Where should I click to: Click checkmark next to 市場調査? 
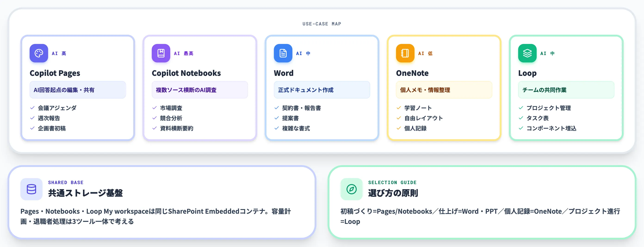pos(155,108)
